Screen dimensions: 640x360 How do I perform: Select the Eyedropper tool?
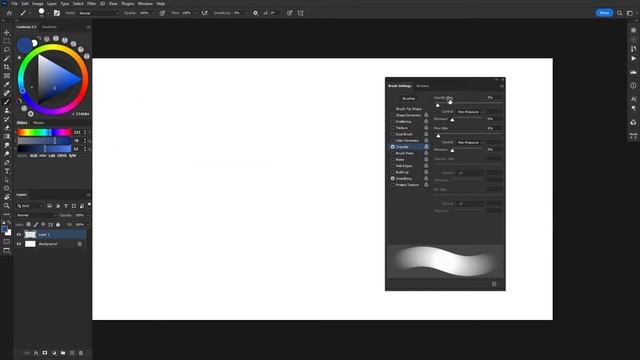[x=7, y=84]
